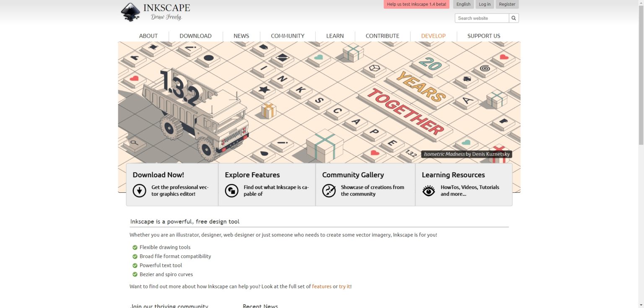This screenshot has height=308, width=644.
Task: Open the Learn menu
Action: click(335, 36)
